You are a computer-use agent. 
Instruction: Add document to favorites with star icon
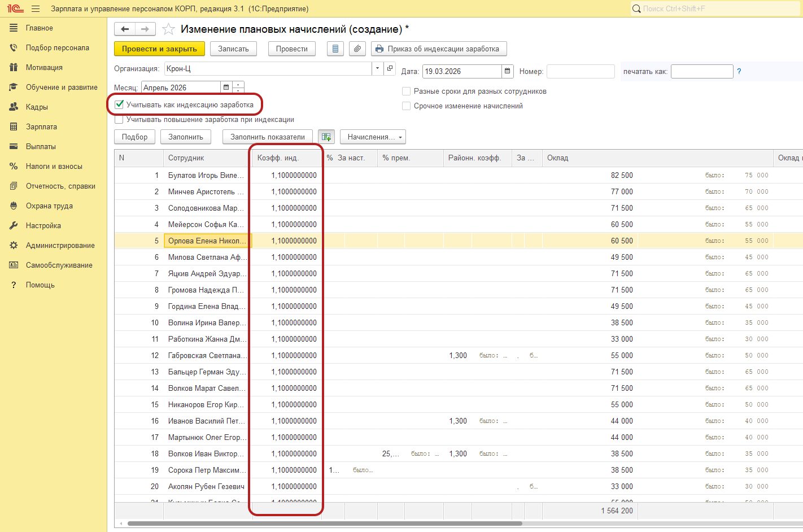(x=168, y=29)
